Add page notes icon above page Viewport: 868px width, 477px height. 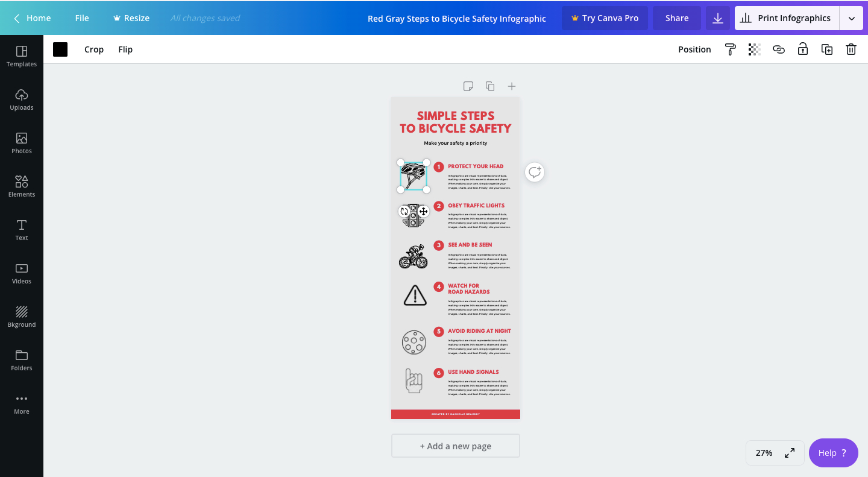(468, 86)
